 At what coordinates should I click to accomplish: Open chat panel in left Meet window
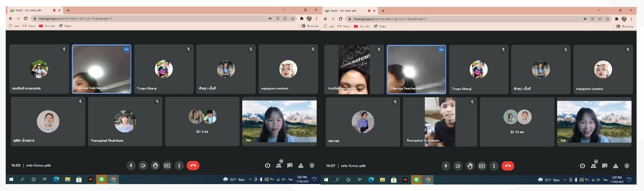tap(290, 165)
